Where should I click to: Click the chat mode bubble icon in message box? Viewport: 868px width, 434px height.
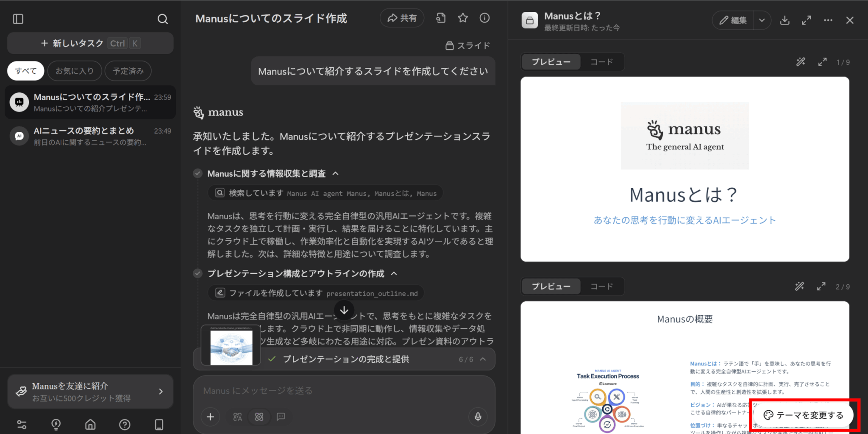281,417
